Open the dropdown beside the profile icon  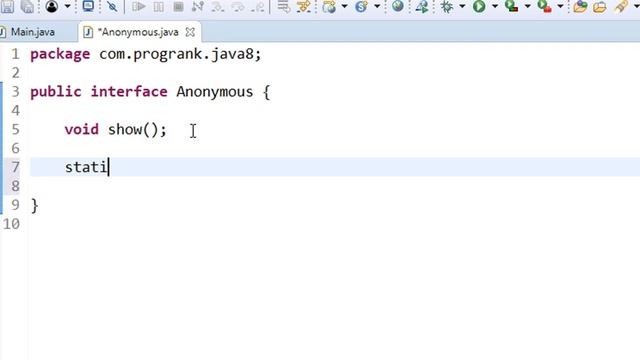pos(67,6)
